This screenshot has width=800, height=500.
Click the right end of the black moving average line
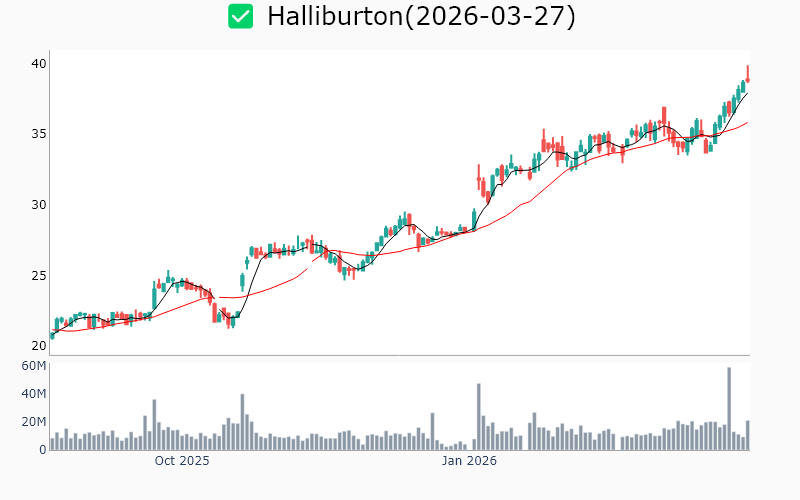[747, 93]
